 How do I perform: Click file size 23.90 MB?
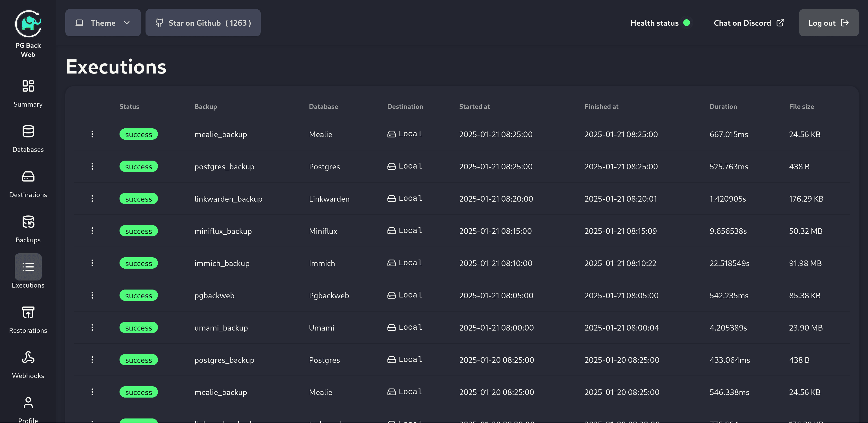tap(806, 327)
